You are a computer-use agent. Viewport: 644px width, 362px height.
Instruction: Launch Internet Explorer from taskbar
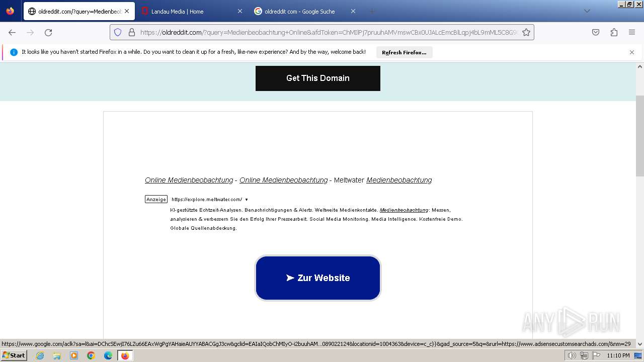click(40, 355)
